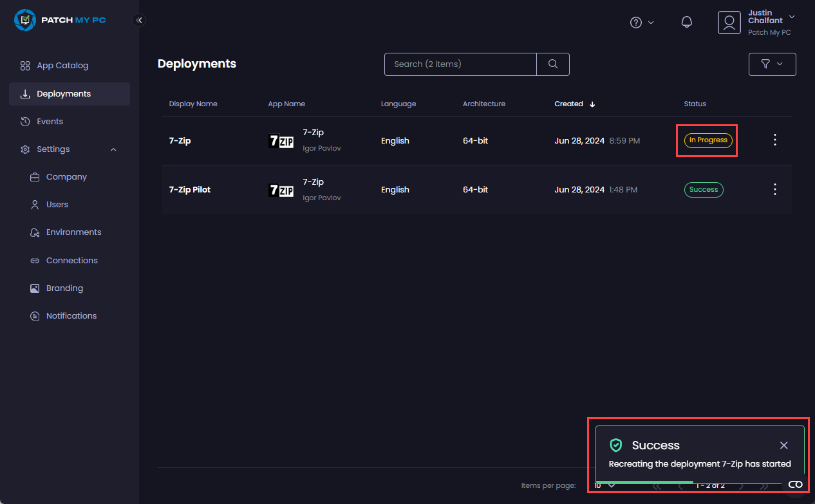
Task: Select the Connections settings icon
Action: coord(35,260)
